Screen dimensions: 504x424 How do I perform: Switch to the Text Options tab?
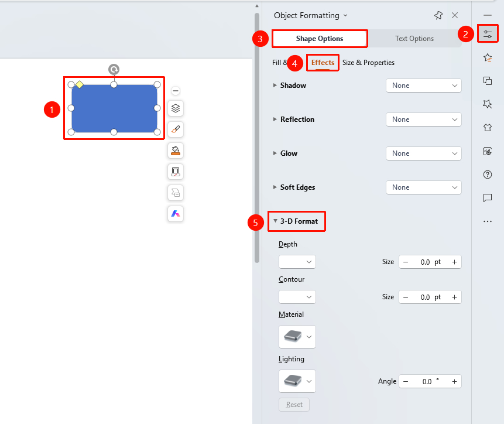point(414,39)
